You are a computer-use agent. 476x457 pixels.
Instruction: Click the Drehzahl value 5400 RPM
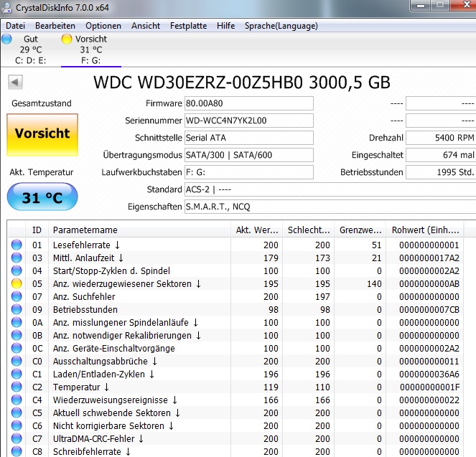click(x=441, y=138)
